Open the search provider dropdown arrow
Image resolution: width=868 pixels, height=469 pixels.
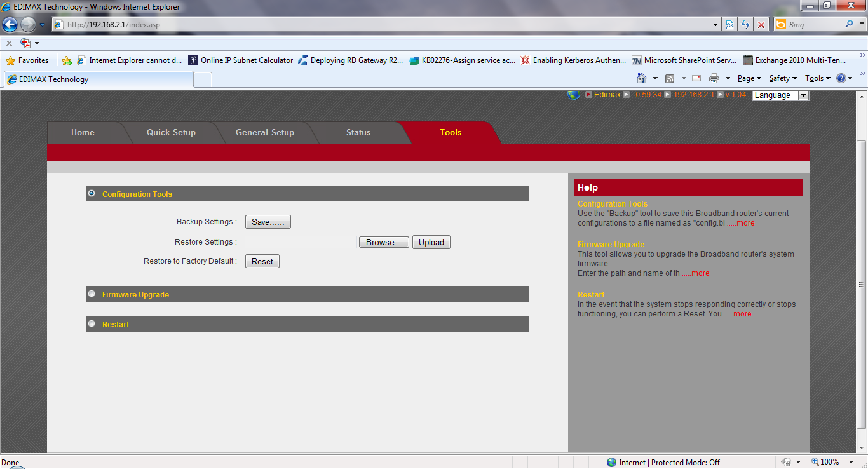point(861,25)
